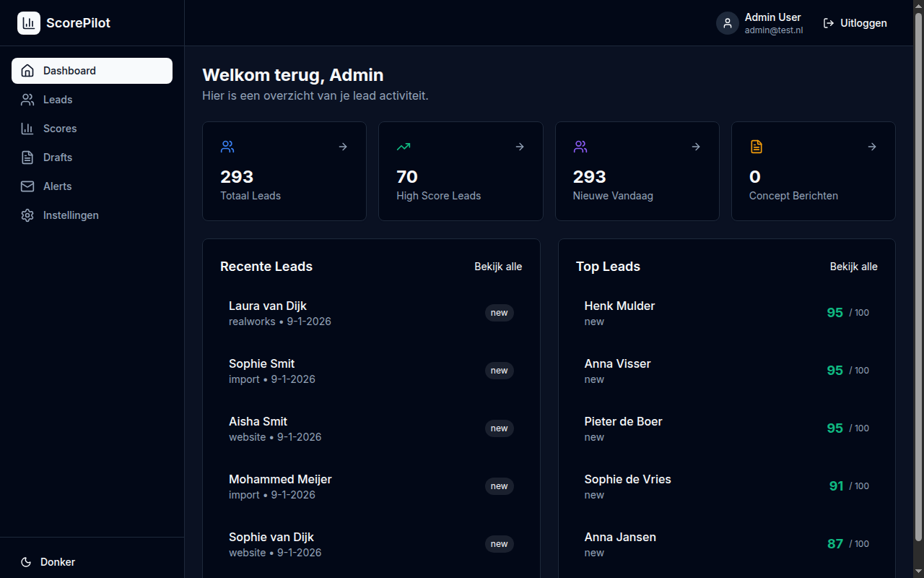
Task: Click the green trending icon on the High Score Leads card
Action: coord(404,147)
